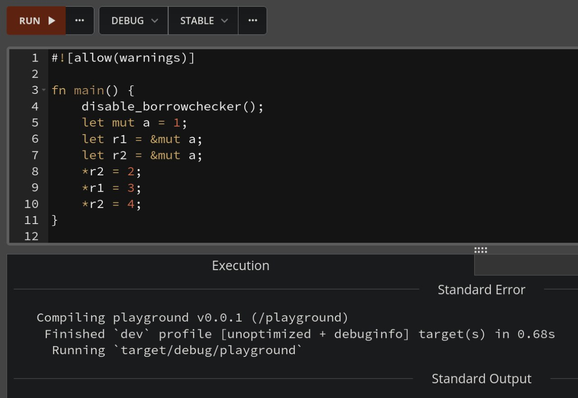Click the '*r2 = 2;' line
578x398 pixels.
pos(111,171)
